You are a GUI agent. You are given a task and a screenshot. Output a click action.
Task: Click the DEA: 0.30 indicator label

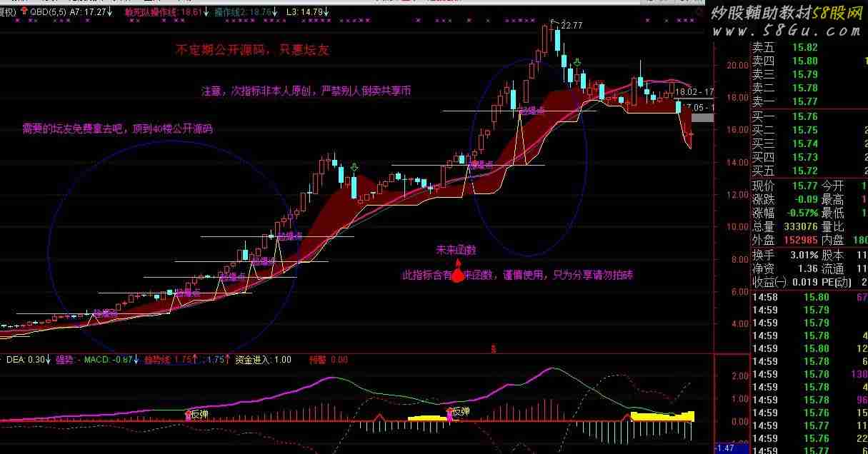(x=26, y=360)
